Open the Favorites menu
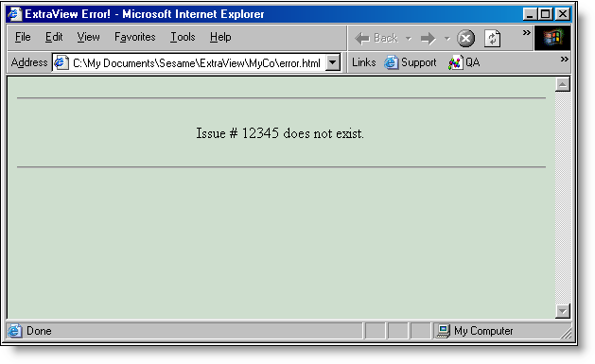 (x=134, y=37)
